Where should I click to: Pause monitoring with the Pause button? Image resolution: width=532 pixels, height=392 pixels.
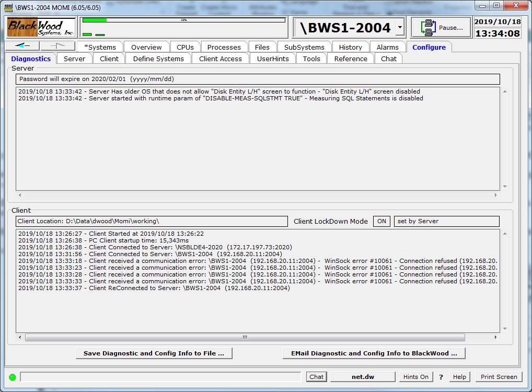click(441, 28)
